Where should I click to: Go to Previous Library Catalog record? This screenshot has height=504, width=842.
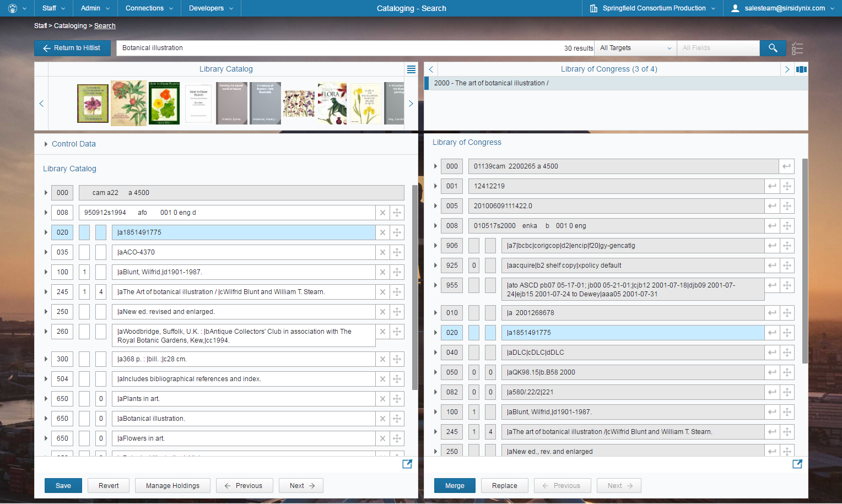click(245, 486)
